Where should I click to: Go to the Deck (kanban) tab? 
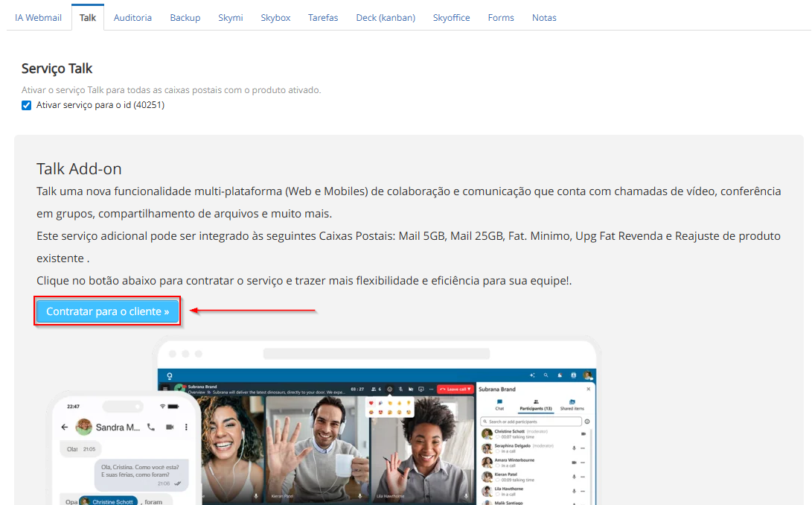pyautogui.click(x=386, y=17)
